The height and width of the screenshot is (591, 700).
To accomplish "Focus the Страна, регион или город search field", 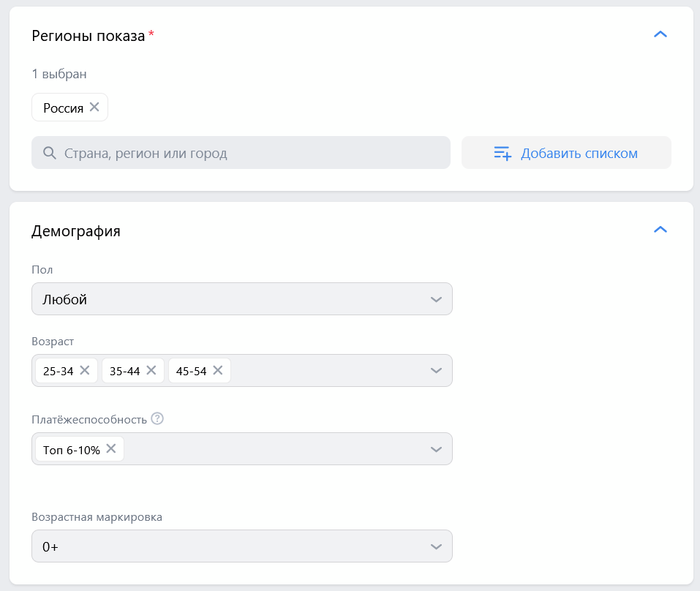I will click(x=241, y=153).
